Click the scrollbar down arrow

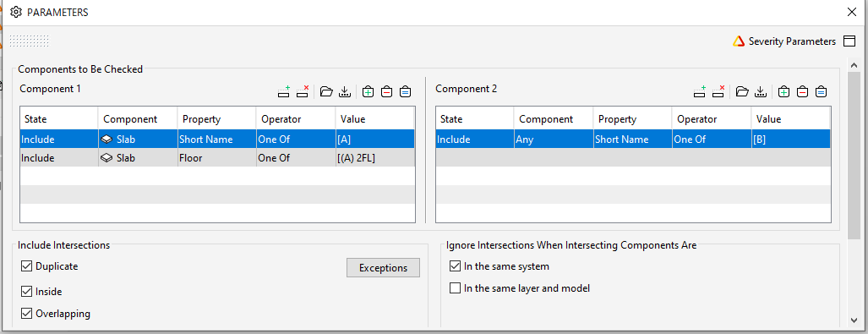click(854, 320)
